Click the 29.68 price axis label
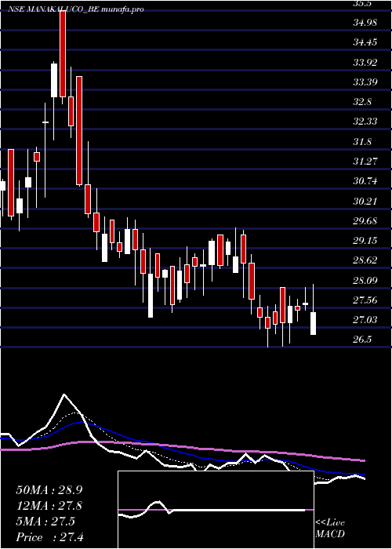This screenshot has width=392, height=549. tap(365, 221)
